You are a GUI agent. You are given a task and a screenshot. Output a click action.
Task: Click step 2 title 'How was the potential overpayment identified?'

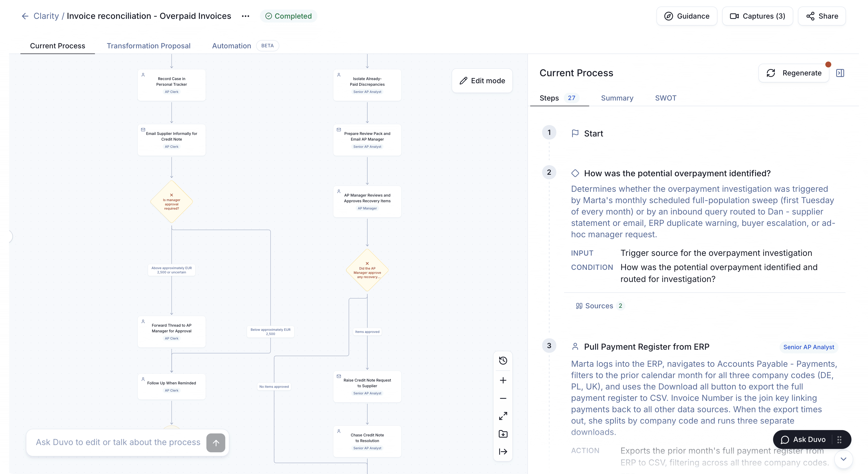[x=677, y=173]
